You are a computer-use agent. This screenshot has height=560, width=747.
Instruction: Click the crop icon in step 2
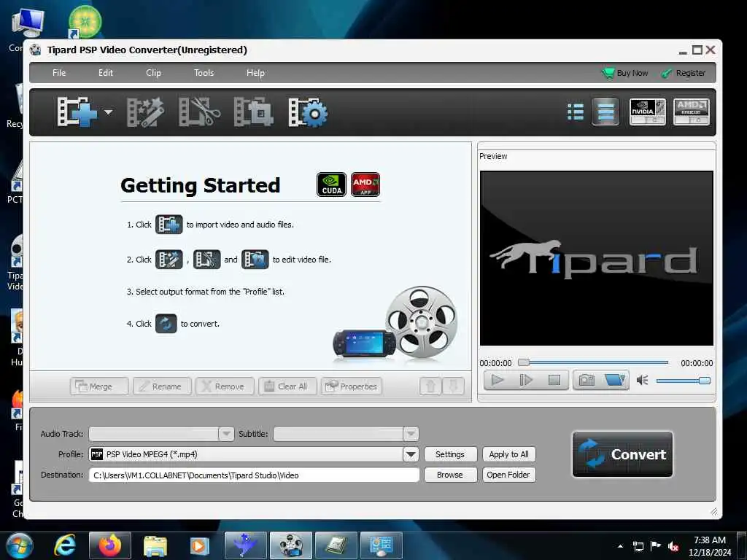click(x=255, y=260)
